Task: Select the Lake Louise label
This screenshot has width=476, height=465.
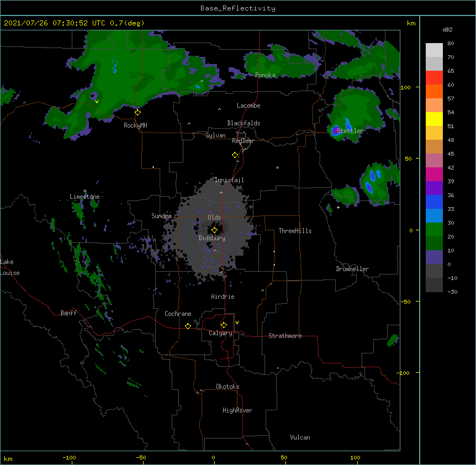Action: click(10, 267)
